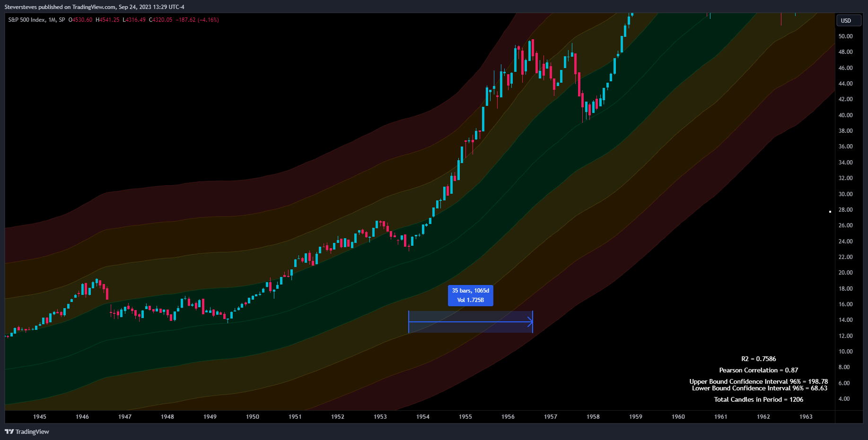Screen dimensions: 868x440
Task: Click the 1958 label on time axis
Action: [x=593, y=417]
